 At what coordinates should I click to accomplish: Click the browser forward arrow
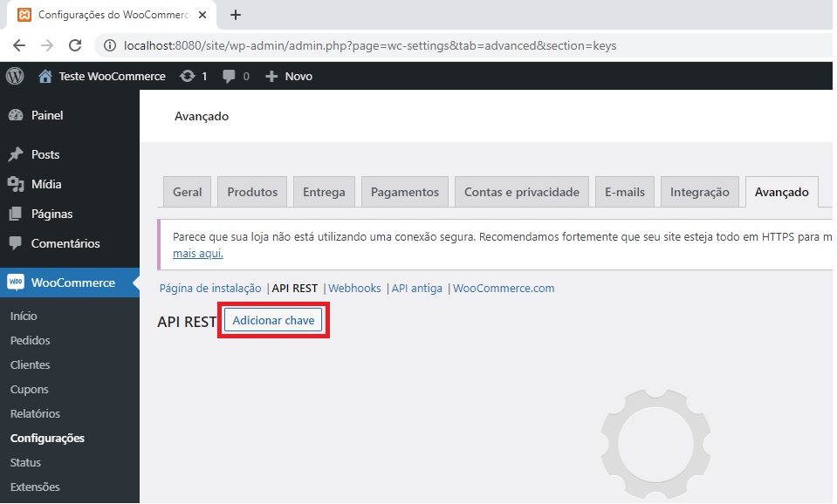(x=47, y=45)
